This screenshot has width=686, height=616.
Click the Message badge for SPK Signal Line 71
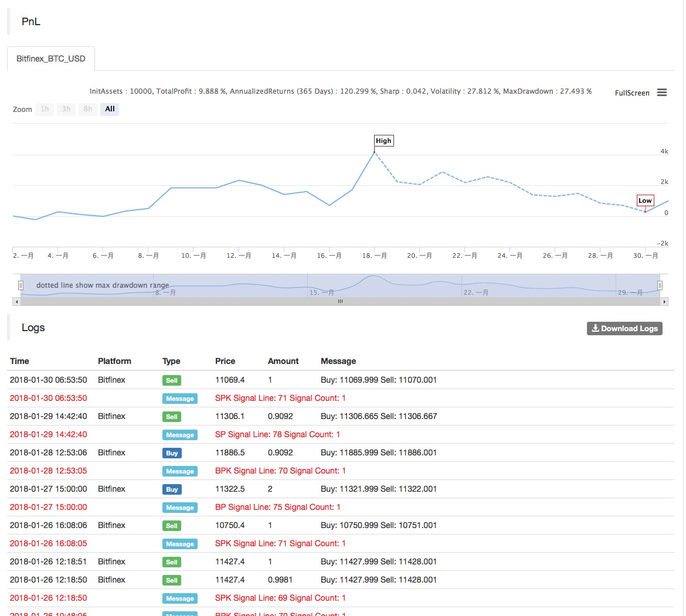(x=179, y=399)
